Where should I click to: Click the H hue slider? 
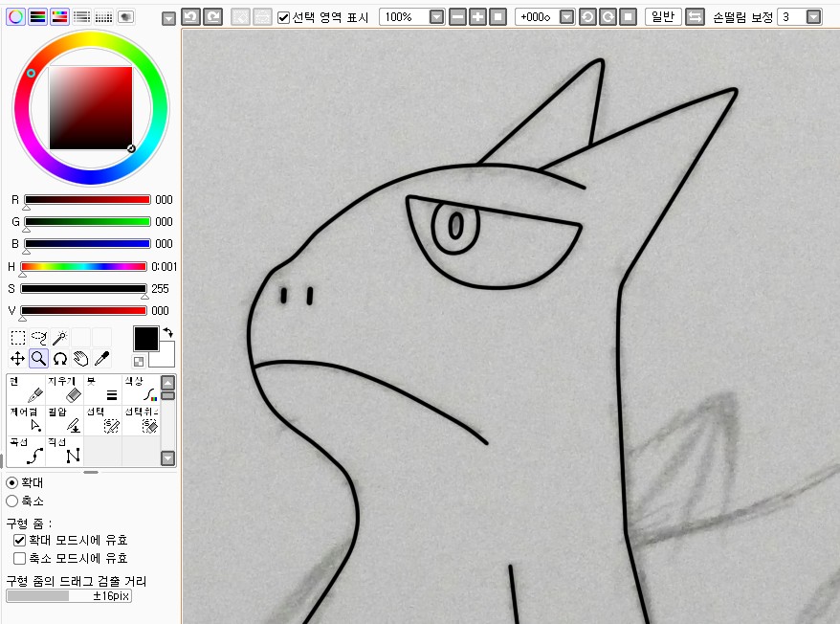pos(83,267)
